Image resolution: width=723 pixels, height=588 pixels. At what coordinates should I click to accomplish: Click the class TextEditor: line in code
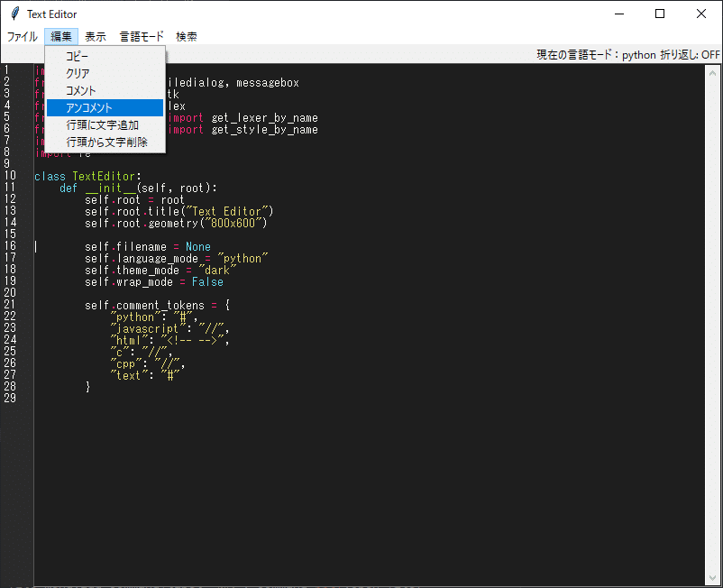(81, 176)
